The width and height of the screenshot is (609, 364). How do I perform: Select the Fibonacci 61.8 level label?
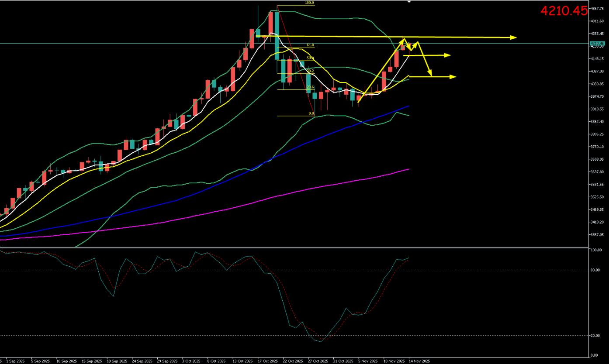click(310, 45)
